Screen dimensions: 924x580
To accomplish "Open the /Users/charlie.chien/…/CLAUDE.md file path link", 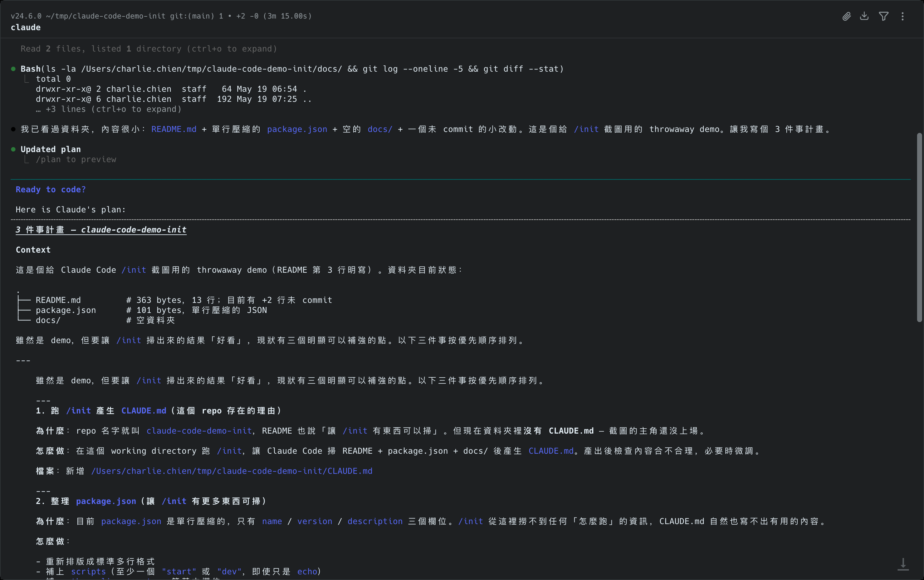I will click(x=232, y=471).
